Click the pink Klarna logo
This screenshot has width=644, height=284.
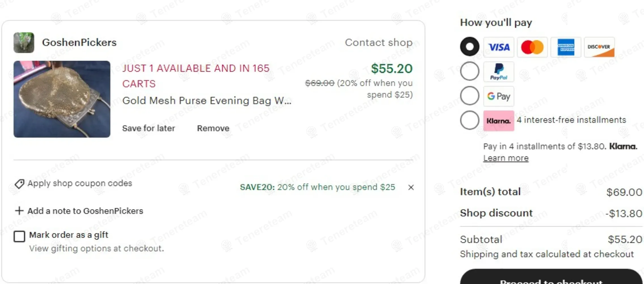pos(499,121)
